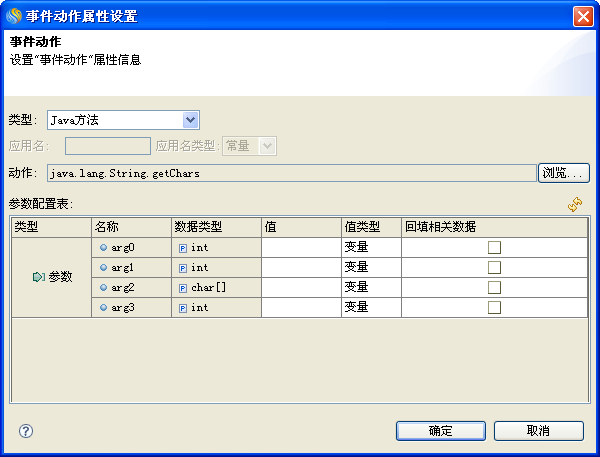Check the backfill box for arg3

[494, 308]
